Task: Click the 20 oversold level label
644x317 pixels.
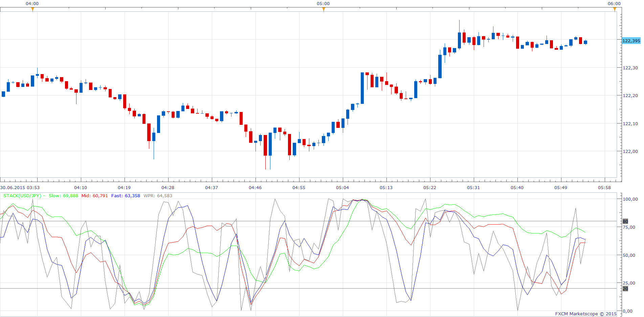Action: (x=625, y=289)
